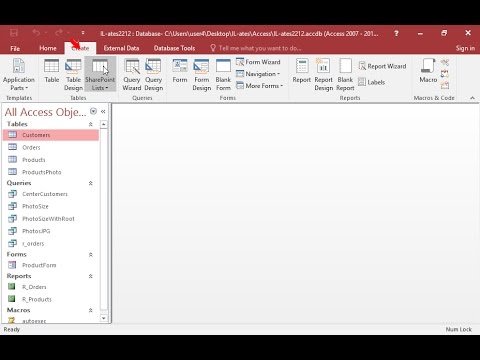480x360 pixels.
Task: Expand the More Forms menu
Action: 259,86
